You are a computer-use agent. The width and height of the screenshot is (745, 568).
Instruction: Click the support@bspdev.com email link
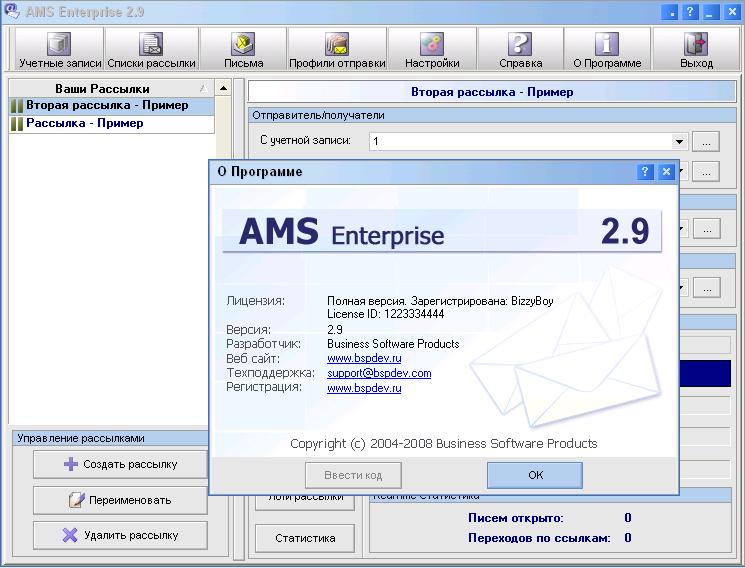tap(379, 373)
